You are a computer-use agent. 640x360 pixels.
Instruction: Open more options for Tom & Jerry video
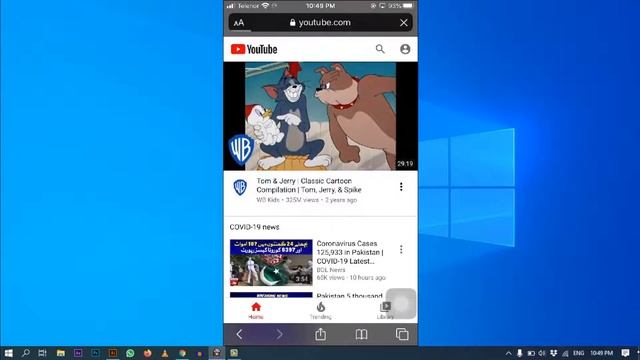point(401,187)
